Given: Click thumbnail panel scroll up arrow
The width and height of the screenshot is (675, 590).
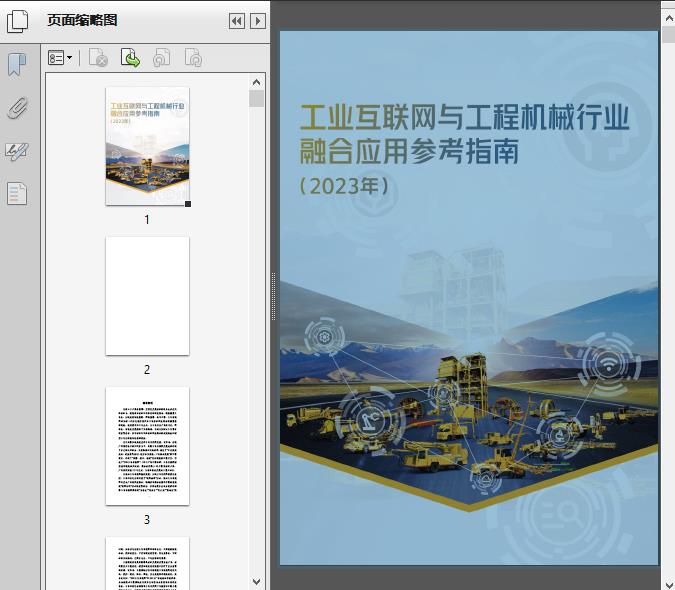Looking at the screenshot, I should coord(257,82).
